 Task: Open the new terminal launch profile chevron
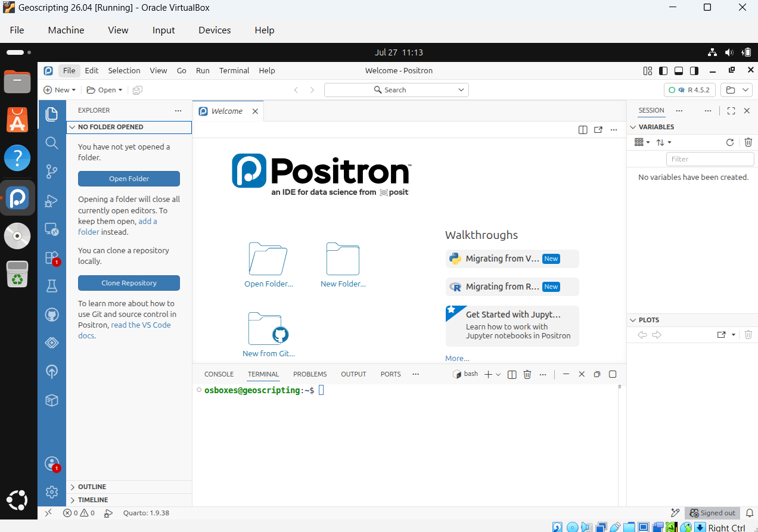pyautogui.click(x=498, y=374)
